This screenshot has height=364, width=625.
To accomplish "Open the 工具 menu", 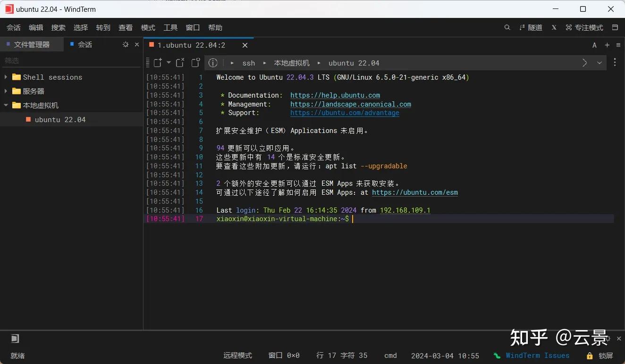I will pos(170,27).
